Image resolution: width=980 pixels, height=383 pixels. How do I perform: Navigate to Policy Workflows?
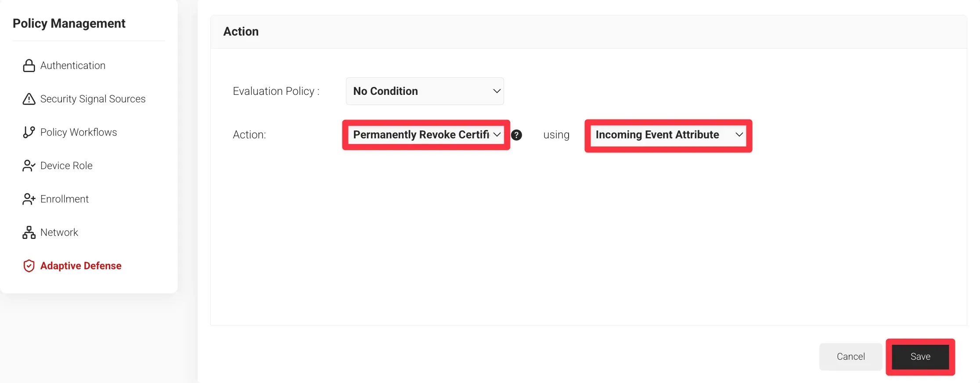79,133
